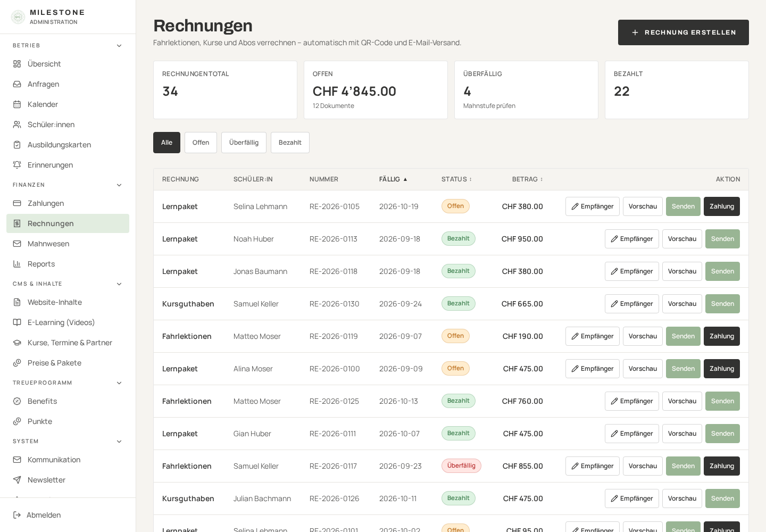Viewport: 766px width, 532px height.
Task: Click Vorschau for invoice RE-2026-0113
Action: coord(682,239)
